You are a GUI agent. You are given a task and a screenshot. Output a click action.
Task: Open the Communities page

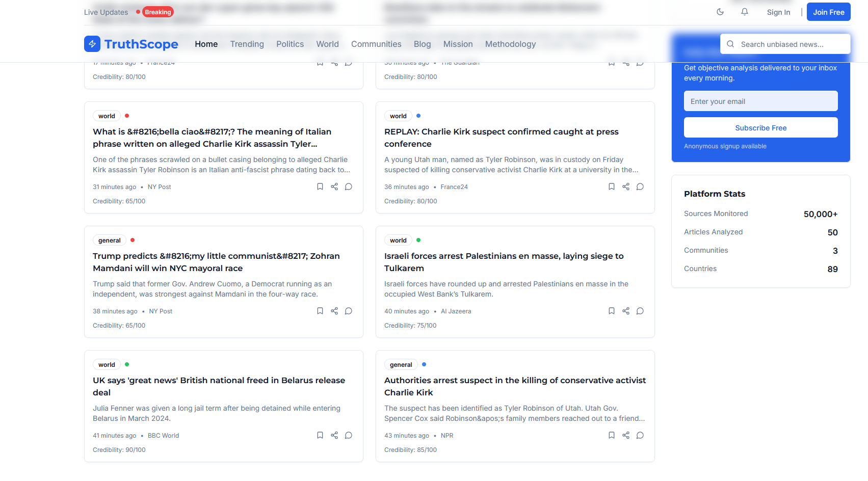click(x=376, y=44)
